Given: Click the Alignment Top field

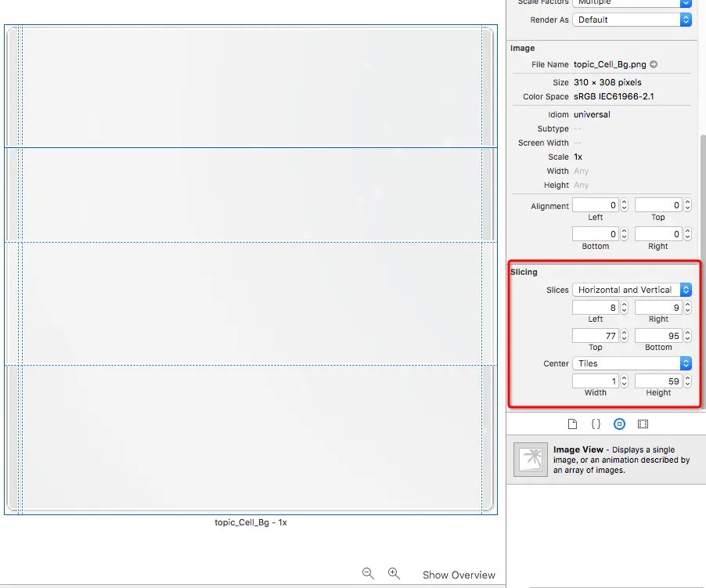Looking at the screenshot, I should (x=658, y=205).
